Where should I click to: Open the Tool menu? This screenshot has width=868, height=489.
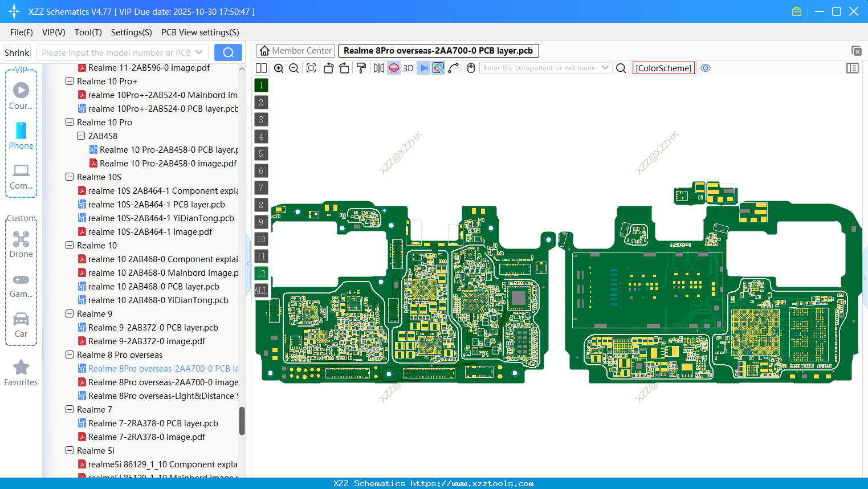[x=88, y=32]
